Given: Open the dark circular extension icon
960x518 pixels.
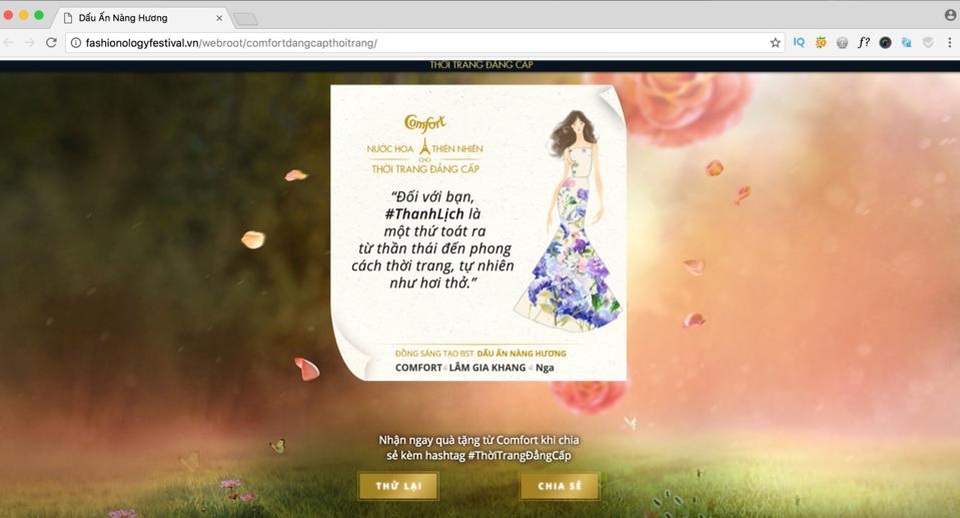Looking at the screenshot, I should (885, 43).
